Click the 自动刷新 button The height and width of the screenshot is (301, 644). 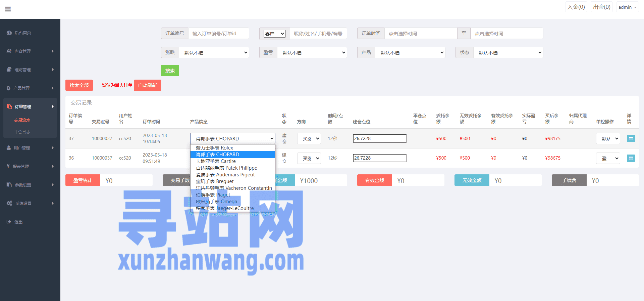click(x=148, y=85)
